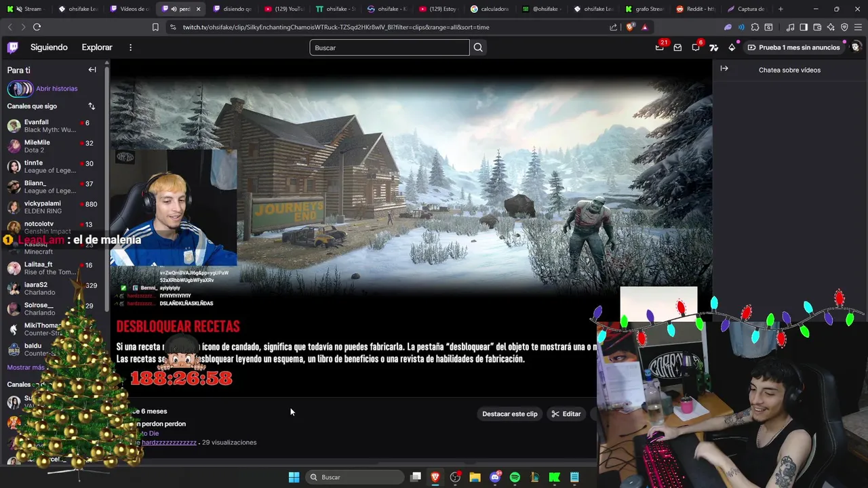This screenshot has width=868, height=488.
Task: Open Spotify from the taskbar
Action: [x=515, y=477]
